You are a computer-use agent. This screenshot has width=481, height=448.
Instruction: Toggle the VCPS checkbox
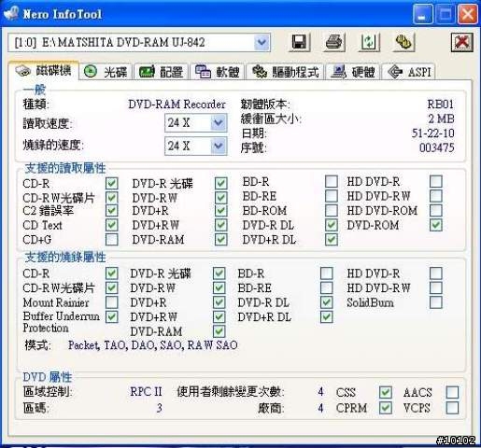(x=452, y=408)
